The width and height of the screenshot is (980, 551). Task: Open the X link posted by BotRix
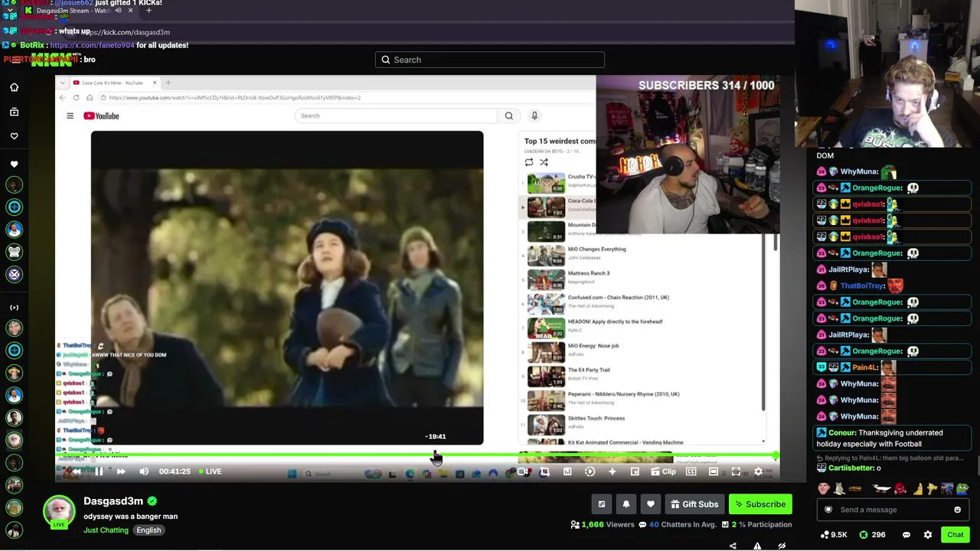(x=92, y=45)
